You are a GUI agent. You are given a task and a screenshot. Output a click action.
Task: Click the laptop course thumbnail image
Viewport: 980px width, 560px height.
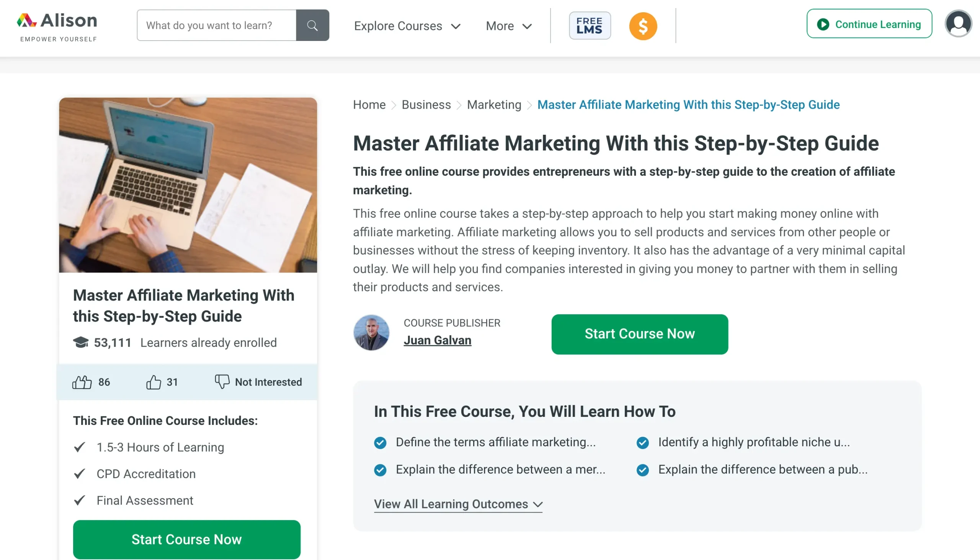click(188, 185)
